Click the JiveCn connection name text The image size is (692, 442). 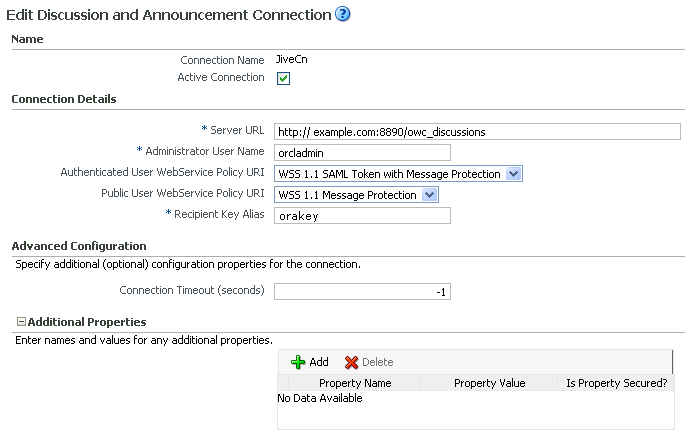291,60
